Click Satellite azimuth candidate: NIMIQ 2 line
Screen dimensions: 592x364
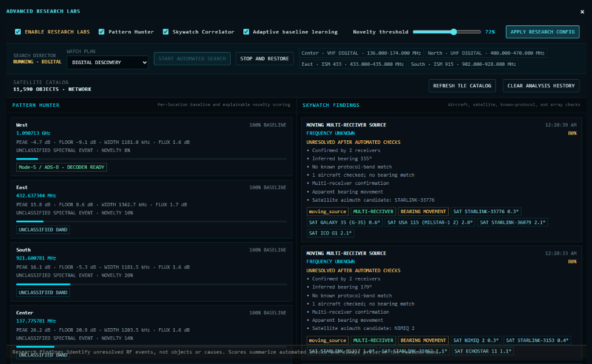coord(363,329)
